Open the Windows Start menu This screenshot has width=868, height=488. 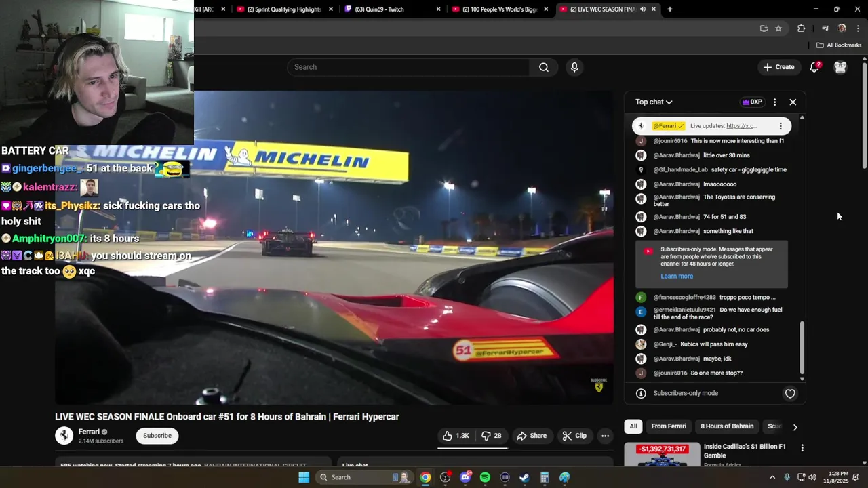tap(304, 477)
